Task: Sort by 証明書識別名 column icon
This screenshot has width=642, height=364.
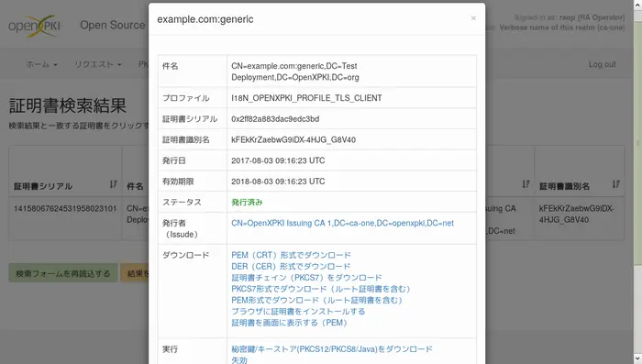Action: click(x=616, y=184)
